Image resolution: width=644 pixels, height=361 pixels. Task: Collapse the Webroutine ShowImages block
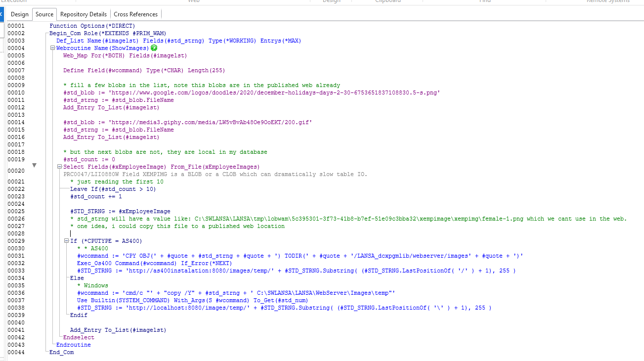pos(52,48)
